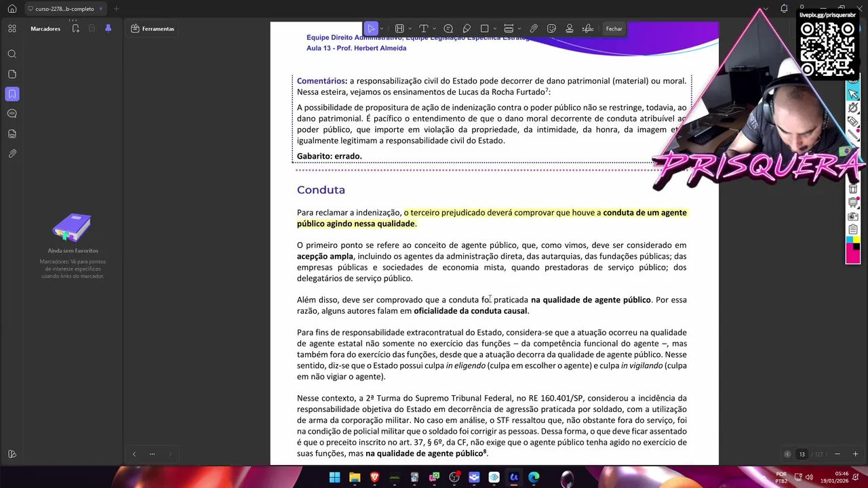
Task: Select the signature tool
Action: 588,28
